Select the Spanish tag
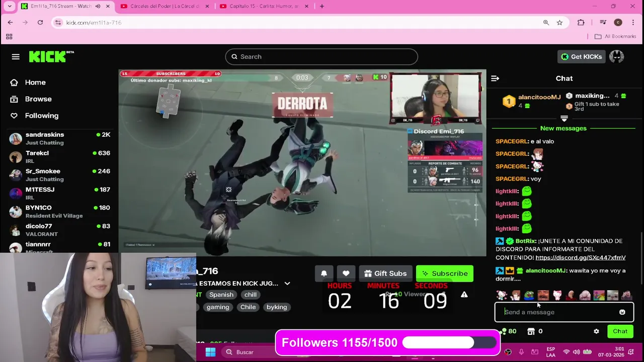Viewport: 644px width, 362px height. point(221,295)
